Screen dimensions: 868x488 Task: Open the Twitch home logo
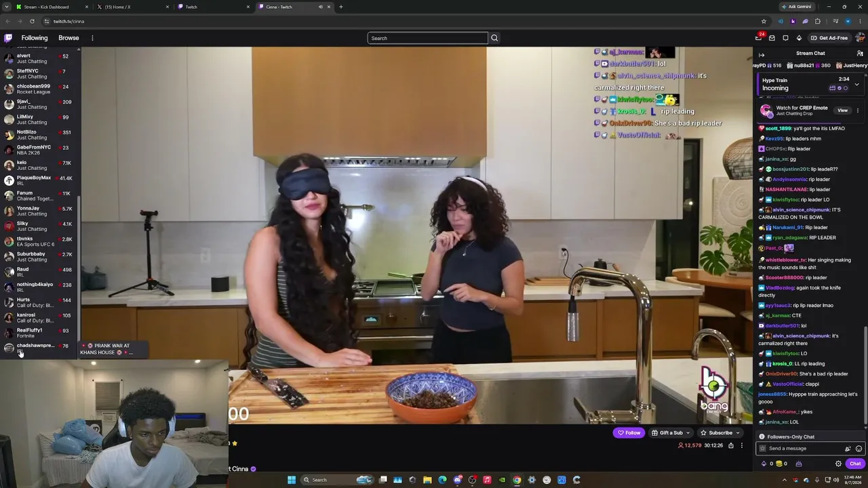(x=8, y=38)
